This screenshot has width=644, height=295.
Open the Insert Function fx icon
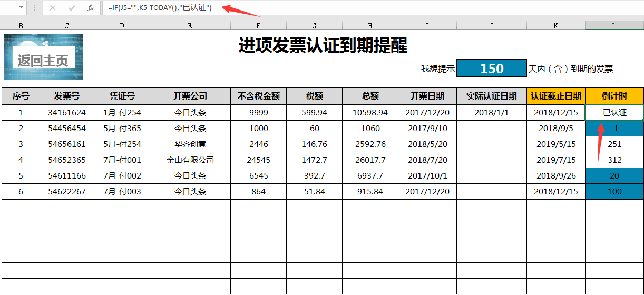91,8
